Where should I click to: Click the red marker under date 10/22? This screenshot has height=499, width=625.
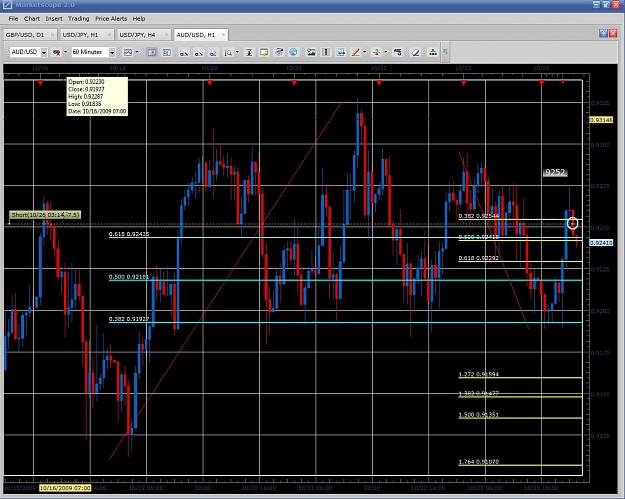coord(379,83)
